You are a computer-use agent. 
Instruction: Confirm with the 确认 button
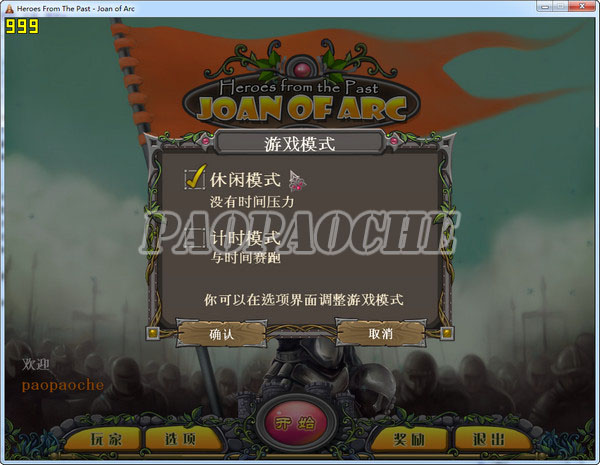point(221,334)
